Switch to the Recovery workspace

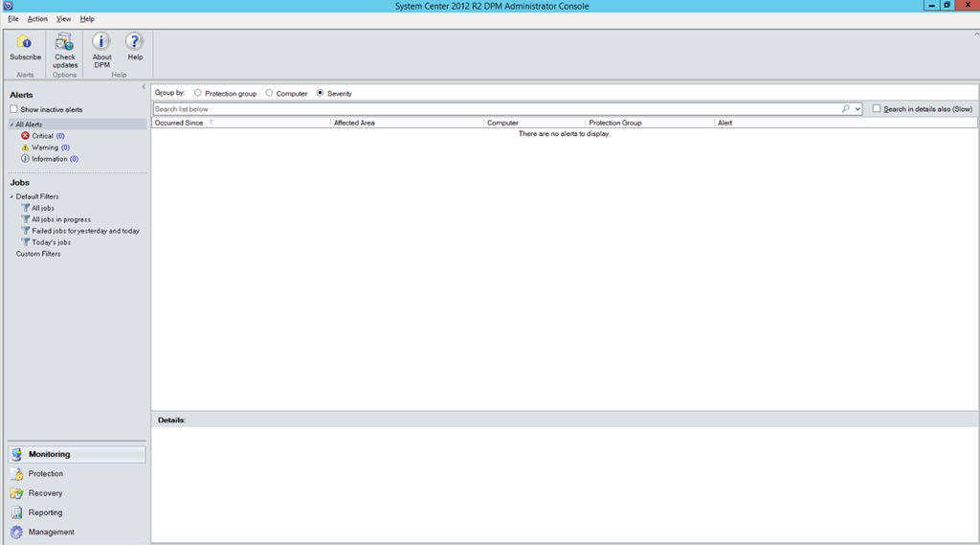(x=45, y=493)
